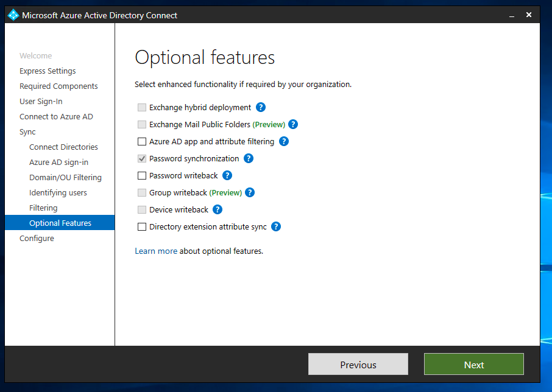Image resolution: width=552 pixels, height=392 pixels.
Task: Open Domain/OU Filtering sub-step
Action: 65,178
